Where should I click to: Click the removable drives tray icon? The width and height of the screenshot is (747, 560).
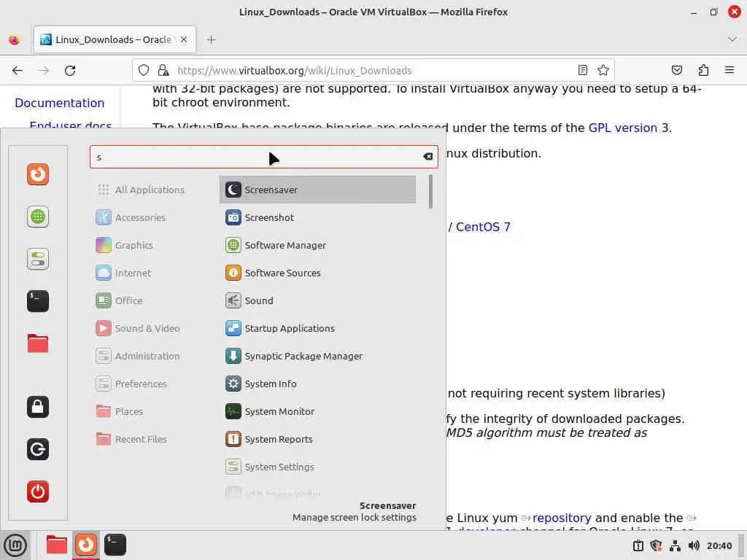click(638, 545)
